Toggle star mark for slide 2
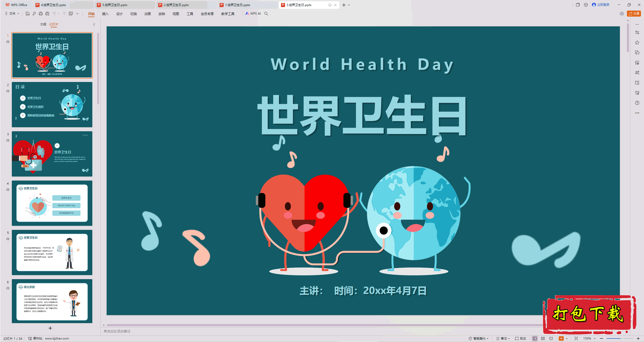644x342 pixels. (8, 91)
